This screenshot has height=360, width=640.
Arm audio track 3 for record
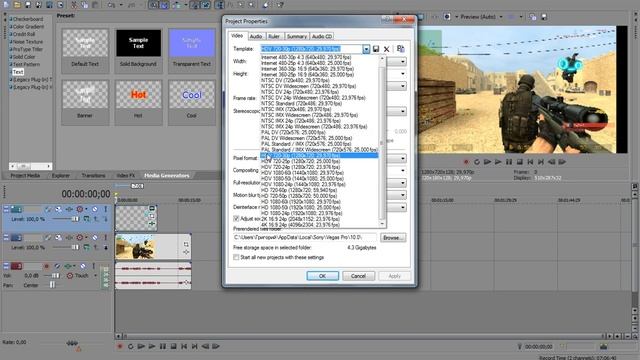(47, 266)
